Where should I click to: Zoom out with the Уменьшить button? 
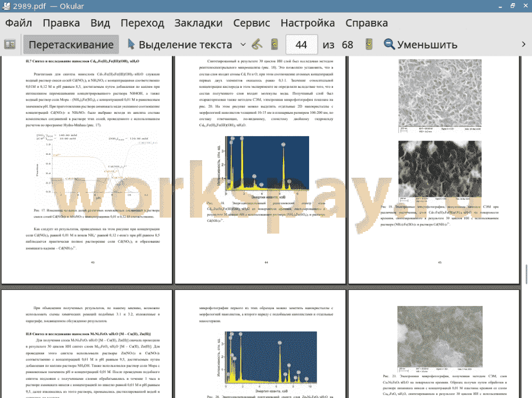[x=421, y=45]
